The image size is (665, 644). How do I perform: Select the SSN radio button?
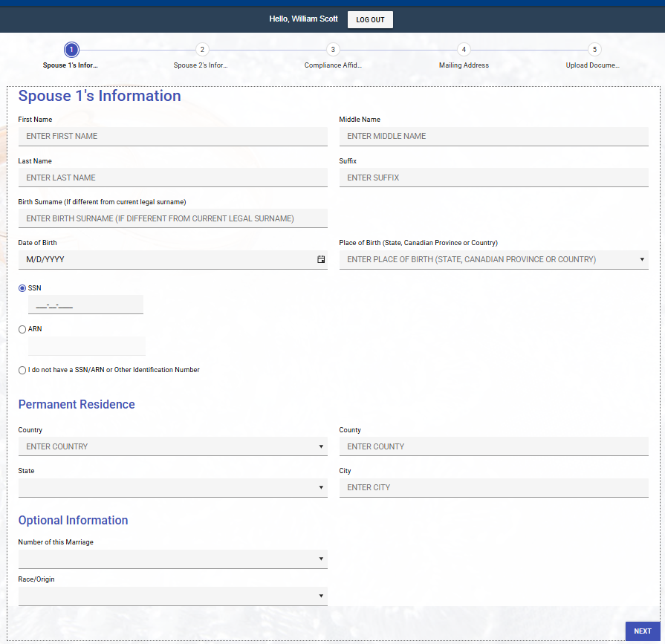pyautogui.click(x=22, y=287)
